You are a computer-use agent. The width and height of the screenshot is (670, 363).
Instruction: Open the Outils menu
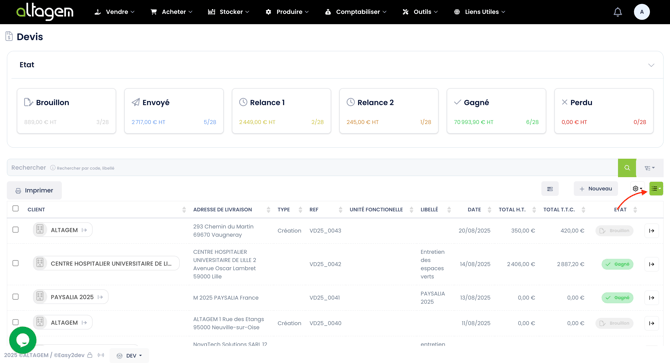pyautogui.click(x=420, y=12)
